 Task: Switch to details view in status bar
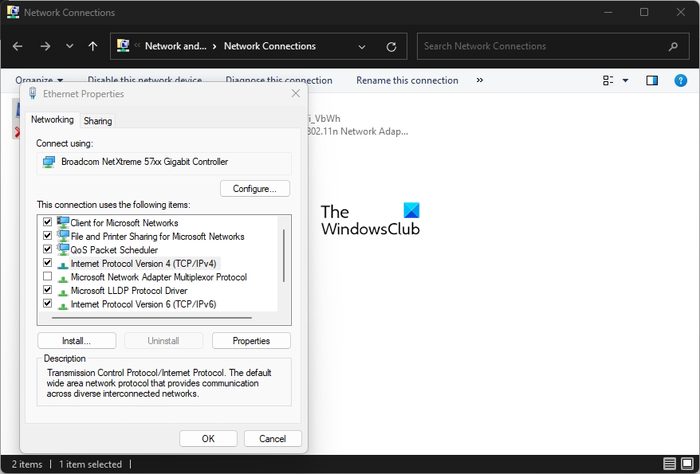coord(669,464)
